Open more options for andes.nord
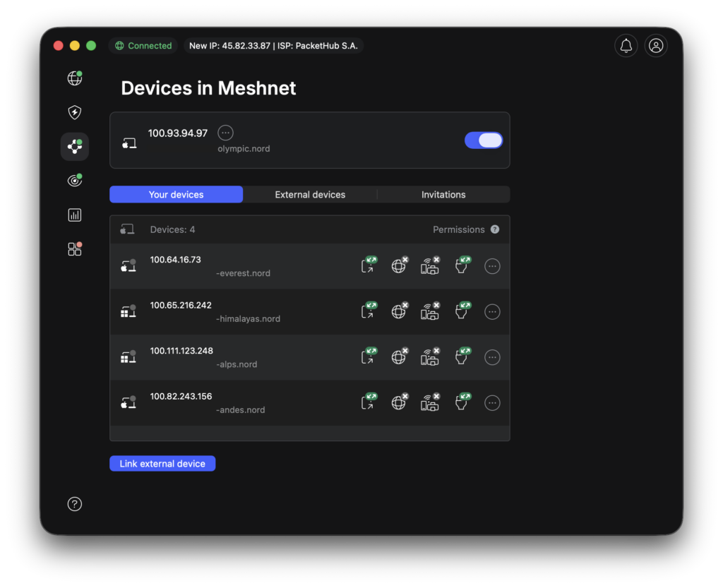This screenshot has width=723, height=588. 492,403
